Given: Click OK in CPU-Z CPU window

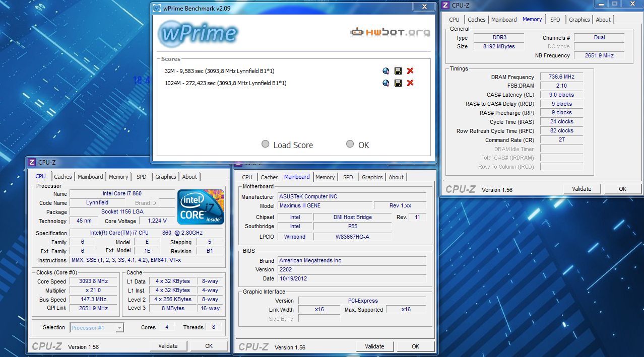Looking at the screenshot, I should coord(209,346).
